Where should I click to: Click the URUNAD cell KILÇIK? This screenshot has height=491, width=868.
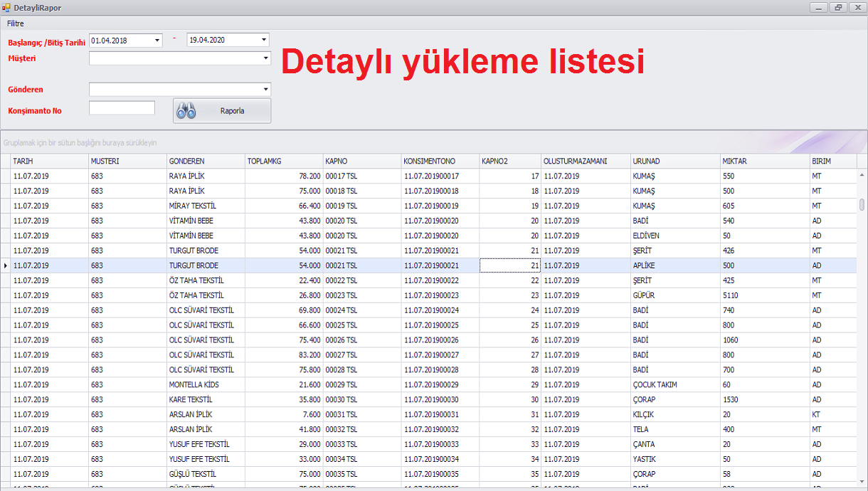(676, 415)
